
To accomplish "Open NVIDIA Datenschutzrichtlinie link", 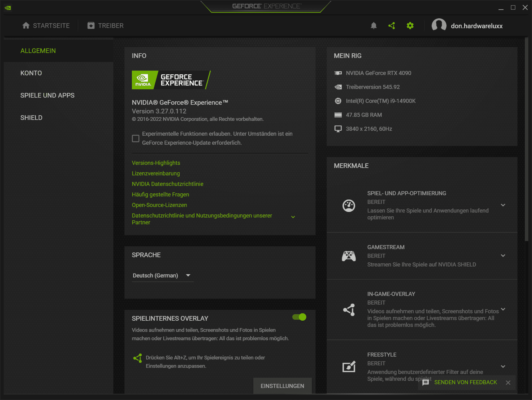I will point(168,184).
